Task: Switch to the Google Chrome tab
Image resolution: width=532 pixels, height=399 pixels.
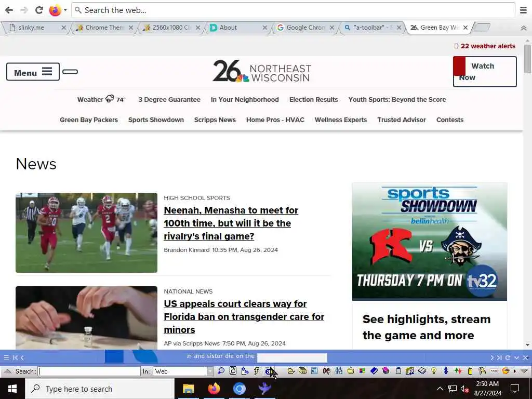Action: coord(305,28)
